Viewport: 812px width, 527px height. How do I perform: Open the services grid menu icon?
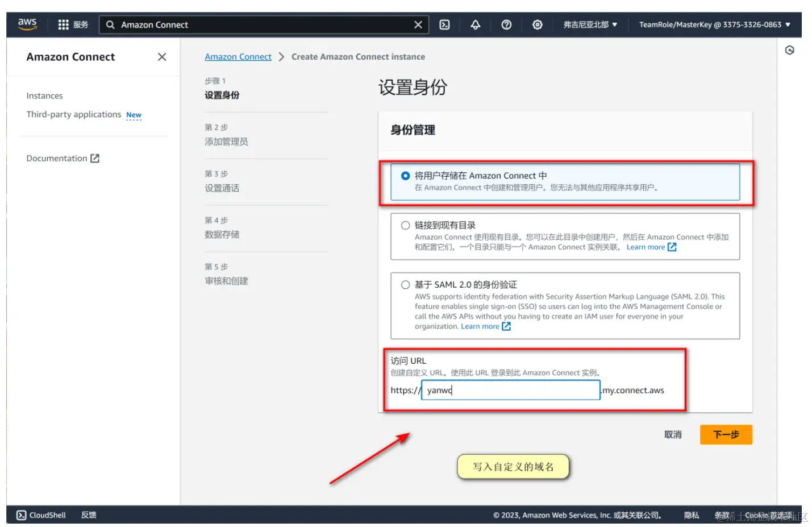[x=63, y=24]
